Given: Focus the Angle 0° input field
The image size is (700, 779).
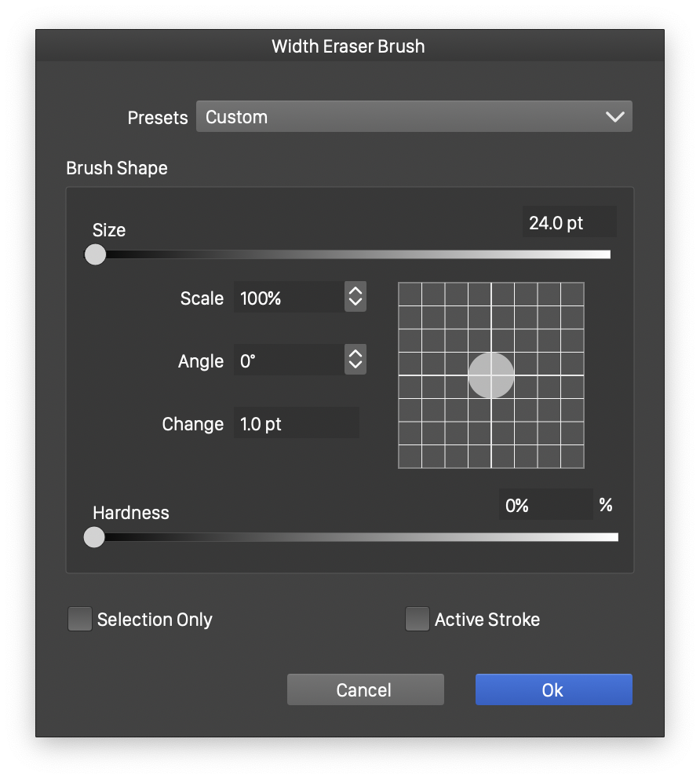Looking at the screenshot, I should [288, 361].
